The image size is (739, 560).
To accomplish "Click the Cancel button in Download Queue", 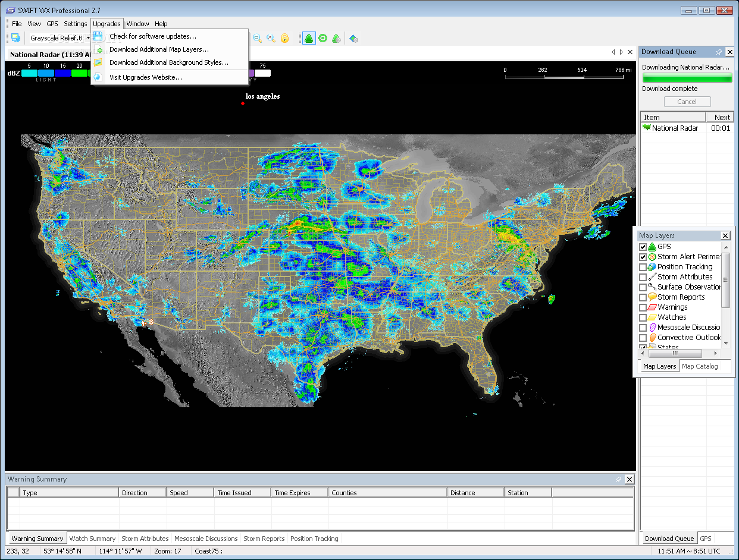I will (x=687, y=102).
